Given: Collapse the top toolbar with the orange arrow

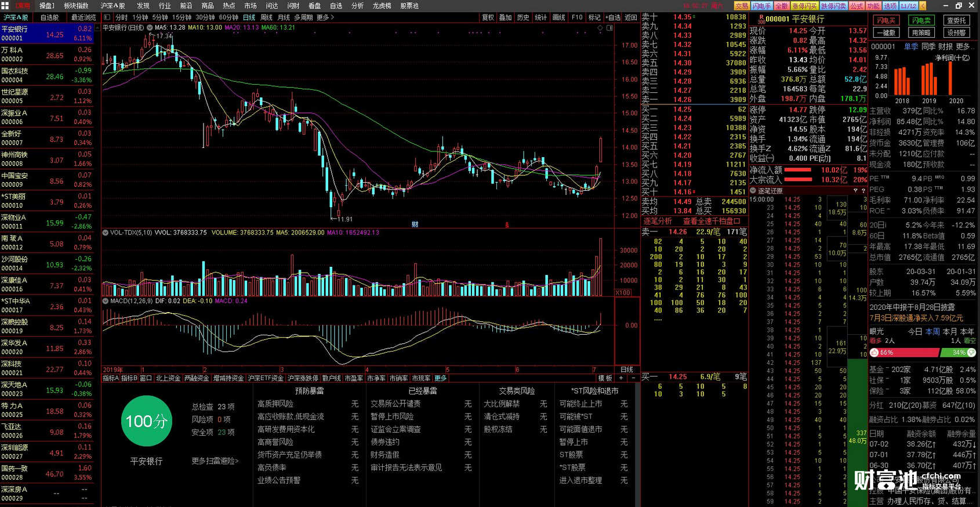Looking at the screenshot, I should pos(923,6).
